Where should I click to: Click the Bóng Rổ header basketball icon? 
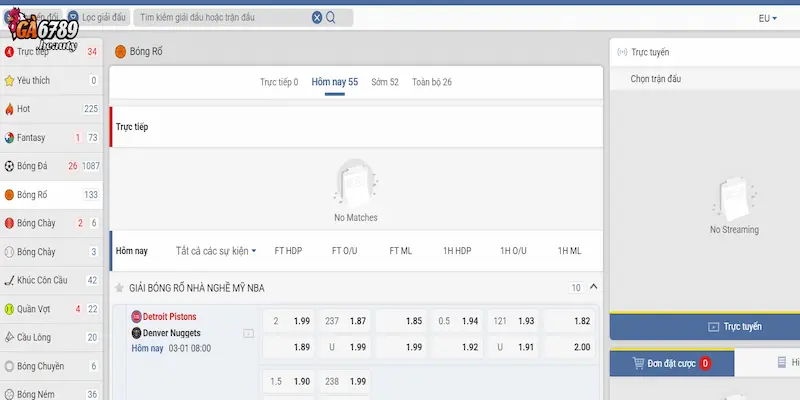point(120,52)
